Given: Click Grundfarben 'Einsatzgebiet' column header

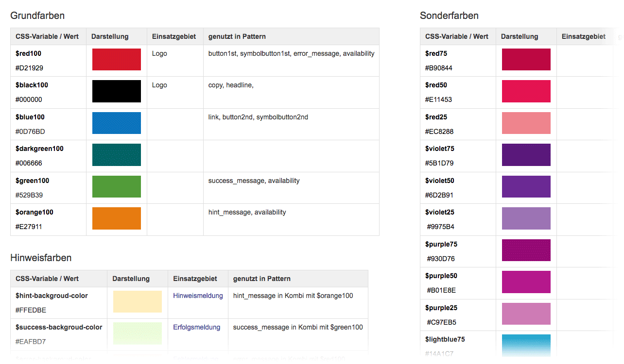Looking at the screenshot, I should point(174,36).
